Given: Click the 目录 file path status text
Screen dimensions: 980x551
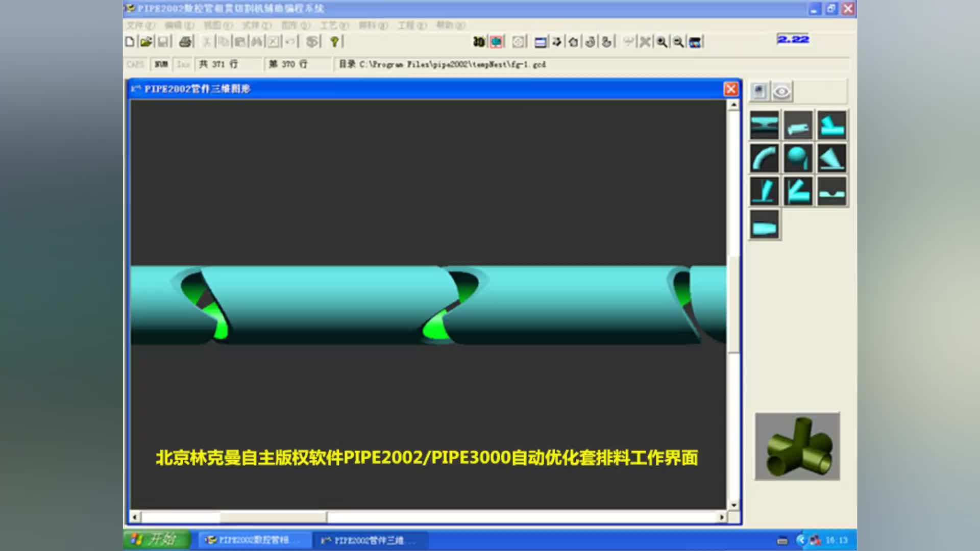Looking at the screenshot, I should pos(443,64).
